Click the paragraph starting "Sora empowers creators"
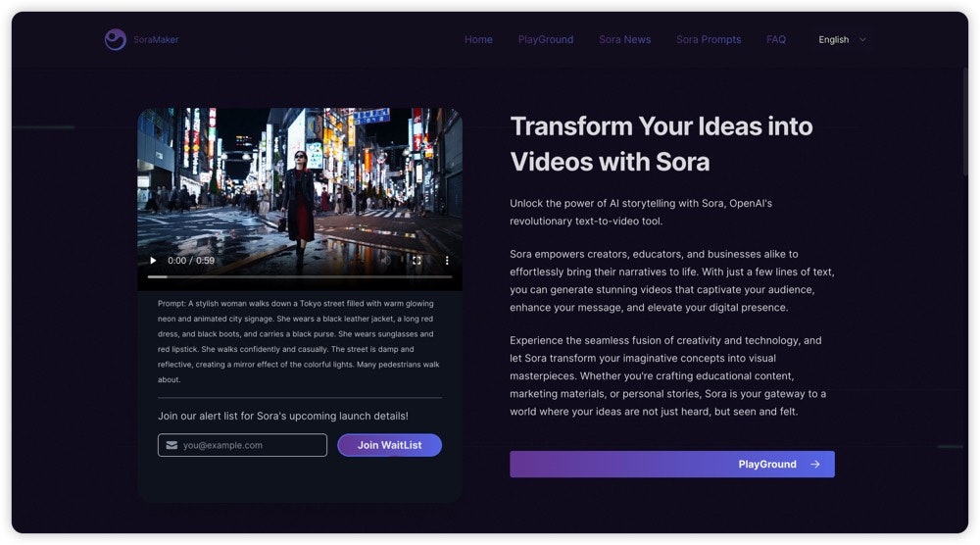This screenshot has height=545, width=980. point(672,280)
